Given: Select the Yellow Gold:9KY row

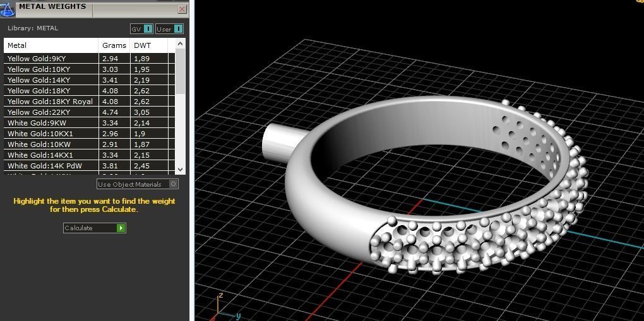Looking at the screenshot, I should (89, 58).
